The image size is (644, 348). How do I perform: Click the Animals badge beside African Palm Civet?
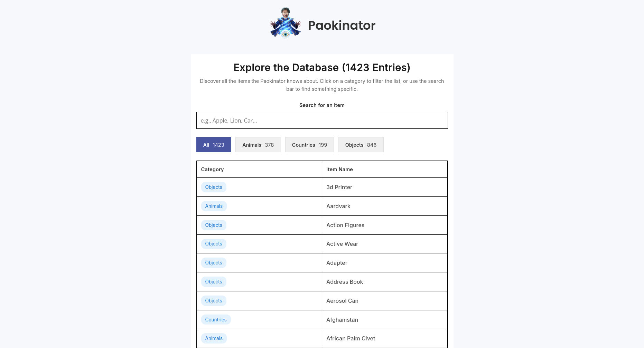coord(214,338)
